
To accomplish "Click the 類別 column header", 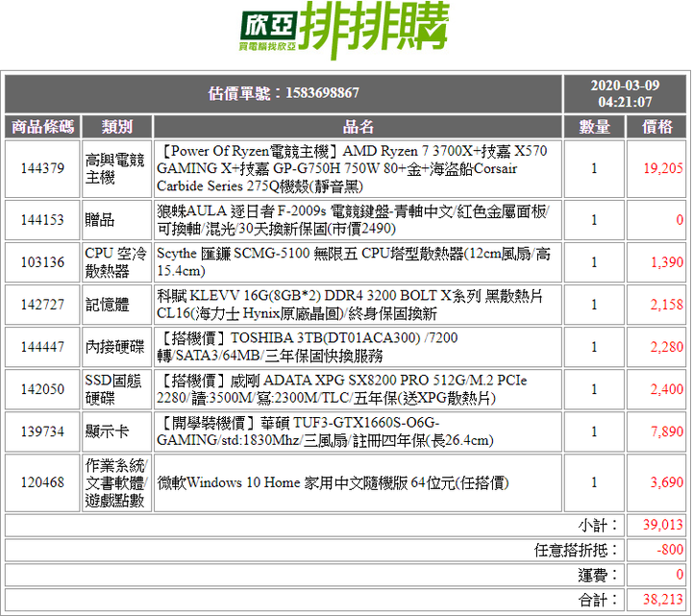I will pyautogui.click(x=117, y=127).
